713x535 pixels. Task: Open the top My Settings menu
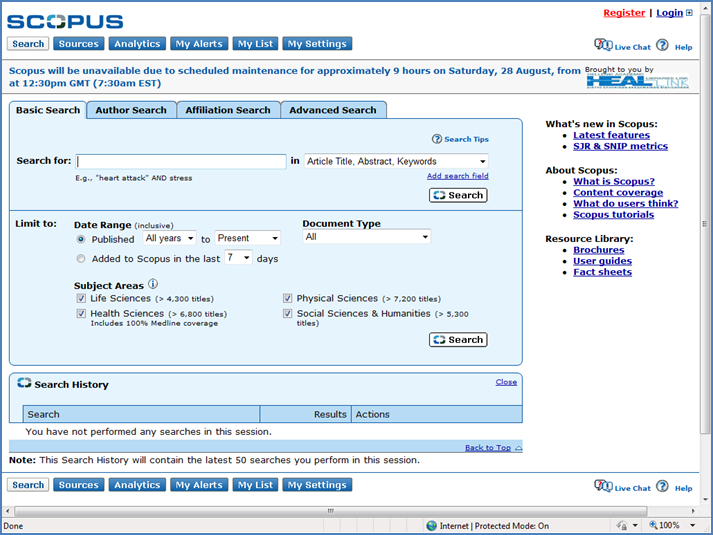pos(317,44)
